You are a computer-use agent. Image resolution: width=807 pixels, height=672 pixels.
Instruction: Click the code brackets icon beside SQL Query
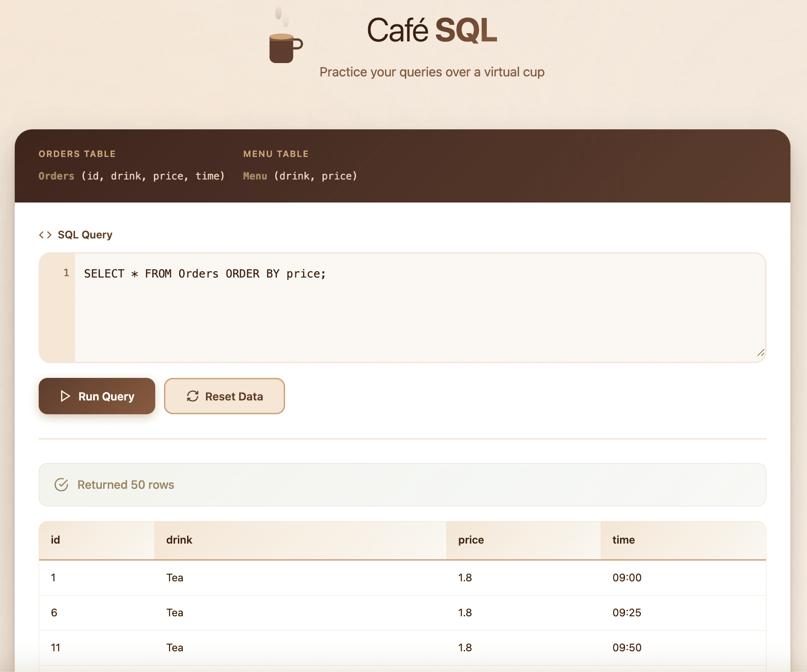46,234
